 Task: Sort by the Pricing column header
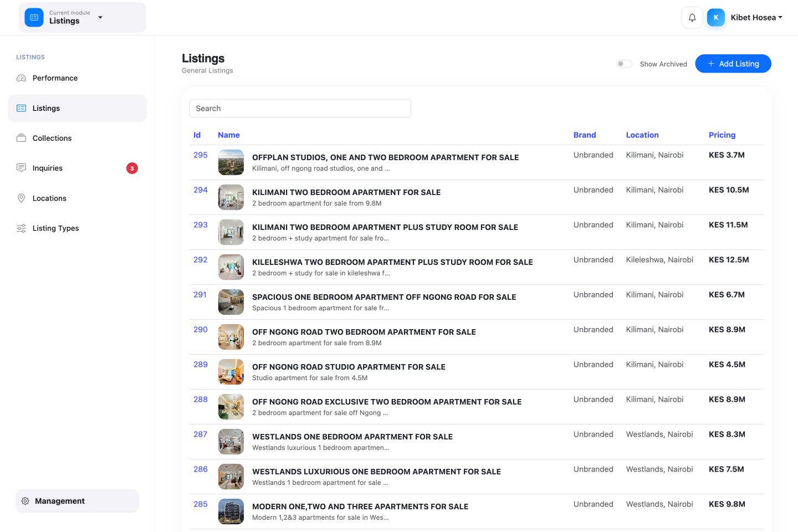tap(722, 135)
